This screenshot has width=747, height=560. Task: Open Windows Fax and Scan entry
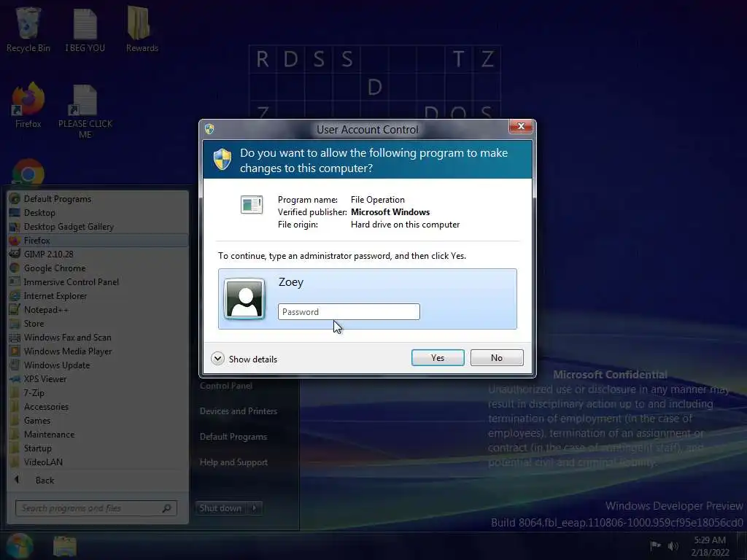tap(98, 337)
